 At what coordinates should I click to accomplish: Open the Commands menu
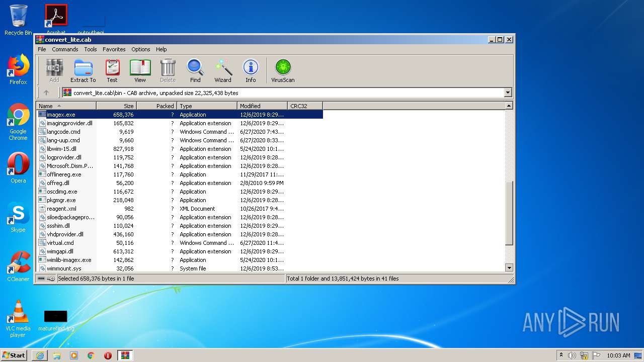(x=65, y=49)
